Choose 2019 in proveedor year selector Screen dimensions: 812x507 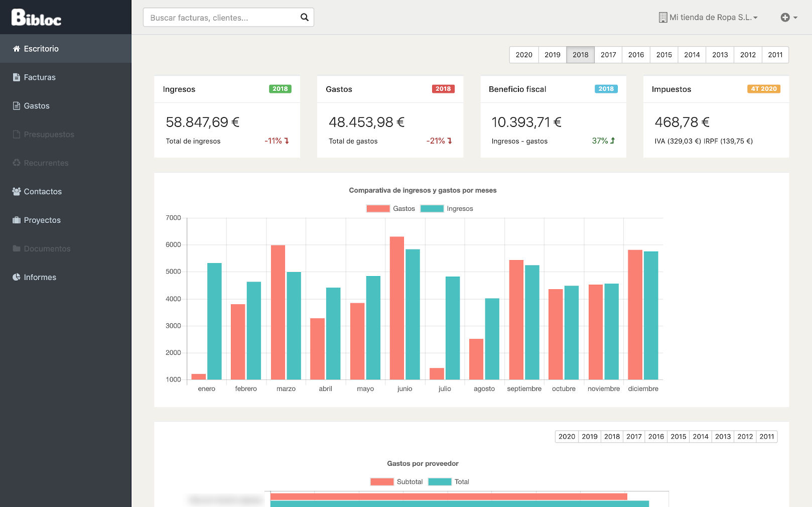tap(590, 437)
